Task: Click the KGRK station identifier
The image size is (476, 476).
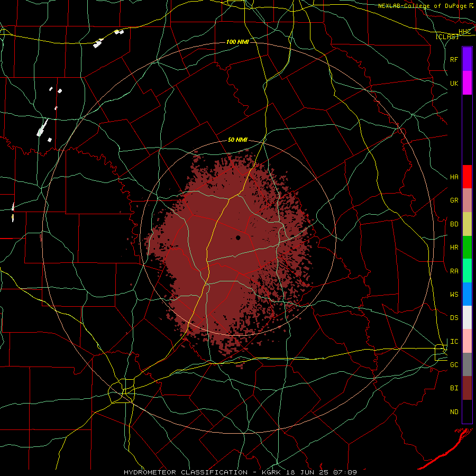Action: (271, 472)
